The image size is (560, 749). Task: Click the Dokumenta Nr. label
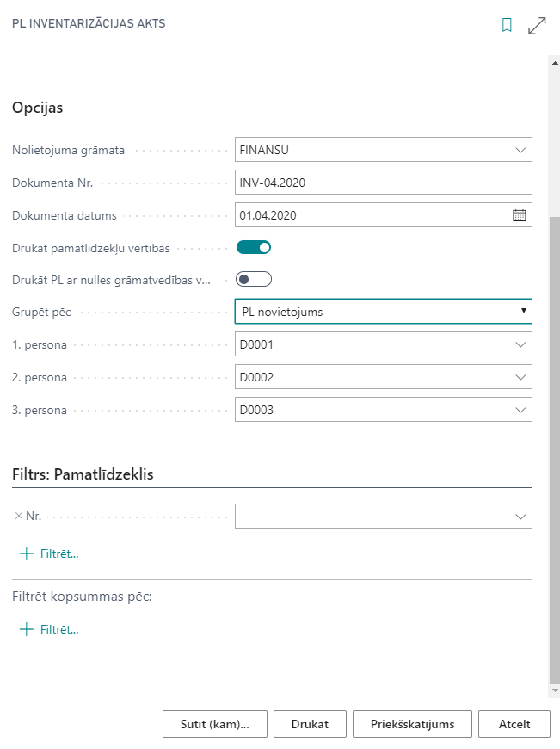(x=52, y=183)
